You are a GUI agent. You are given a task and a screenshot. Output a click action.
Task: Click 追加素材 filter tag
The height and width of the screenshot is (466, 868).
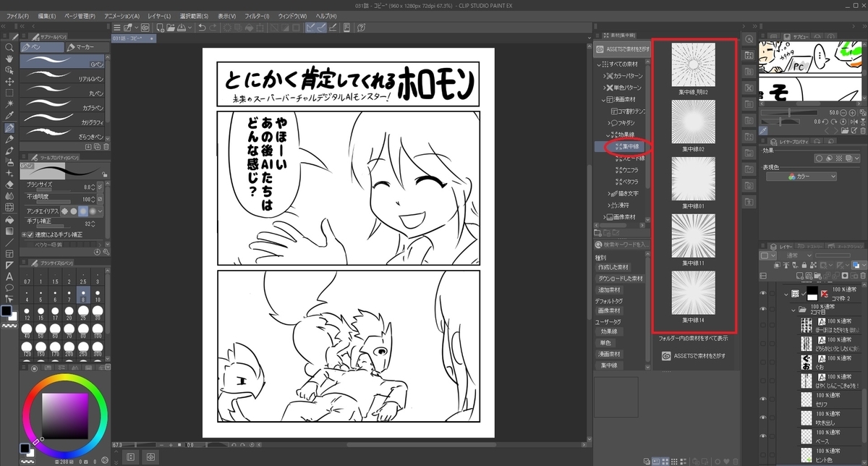608,290
